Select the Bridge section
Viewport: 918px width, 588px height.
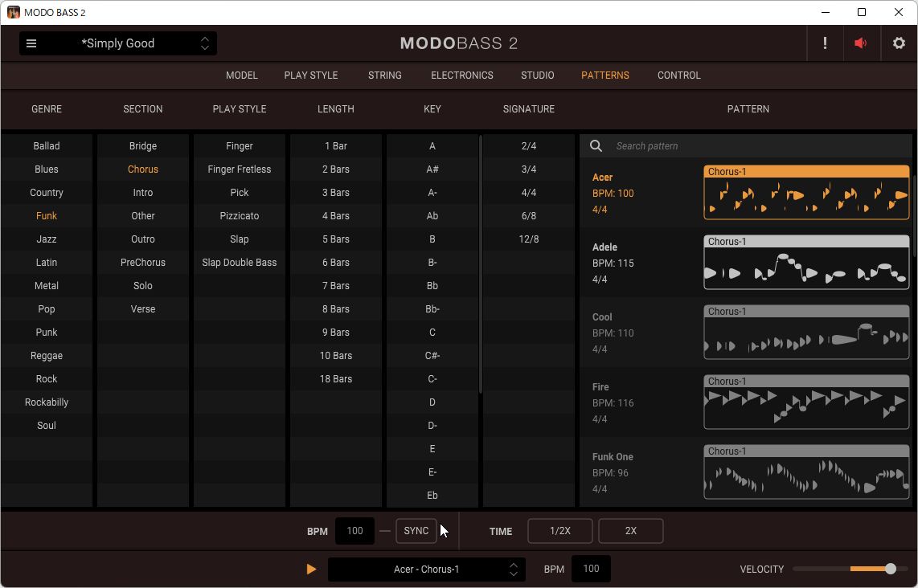[x=143, y=146]
